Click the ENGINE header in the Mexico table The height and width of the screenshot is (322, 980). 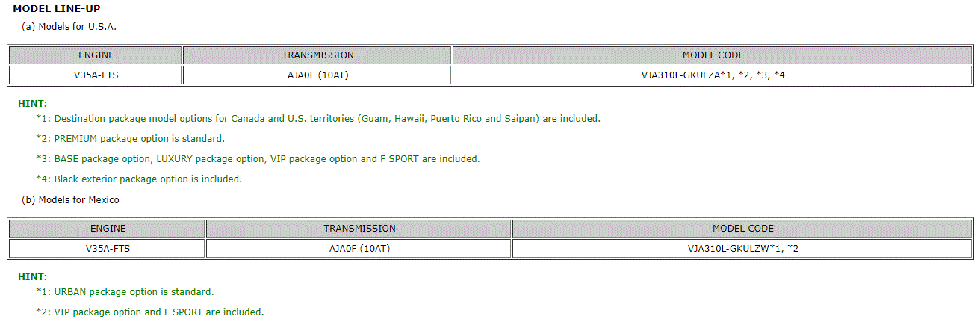click(x=108, y=229)
